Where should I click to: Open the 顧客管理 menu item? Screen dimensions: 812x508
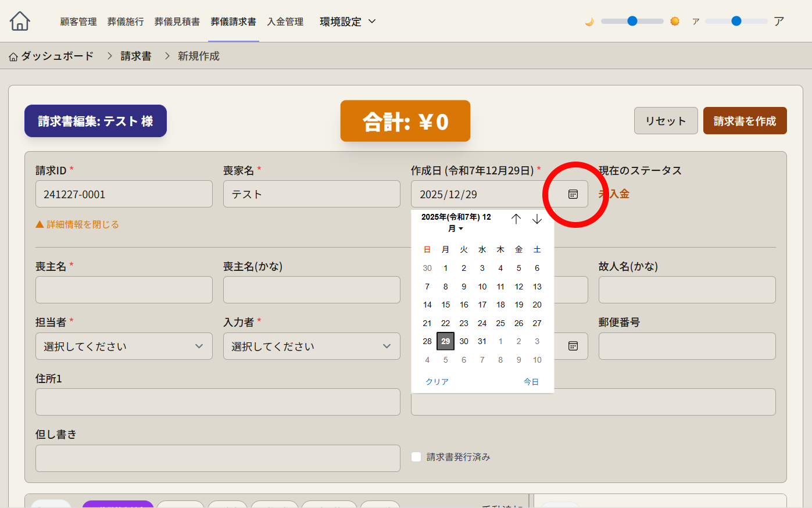pyautogui.click(x=78, y=22)
